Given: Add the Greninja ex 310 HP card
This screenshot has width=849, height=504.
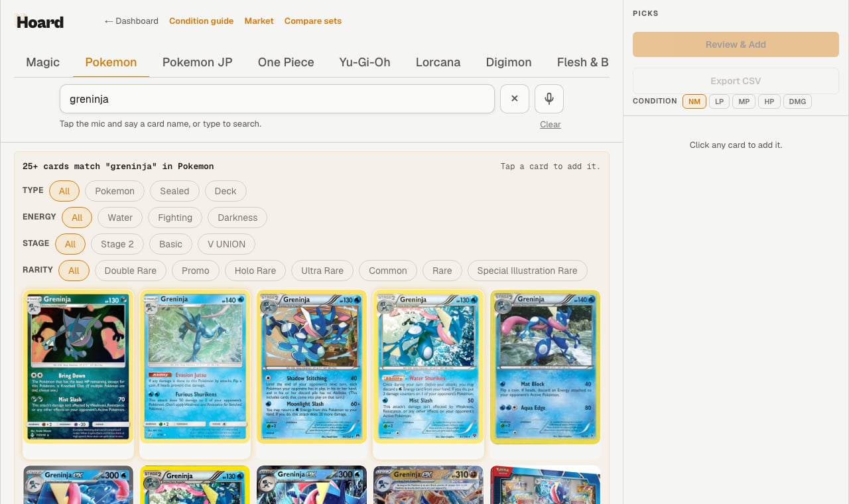Looking at the screenshot, I should coord(428,485).
